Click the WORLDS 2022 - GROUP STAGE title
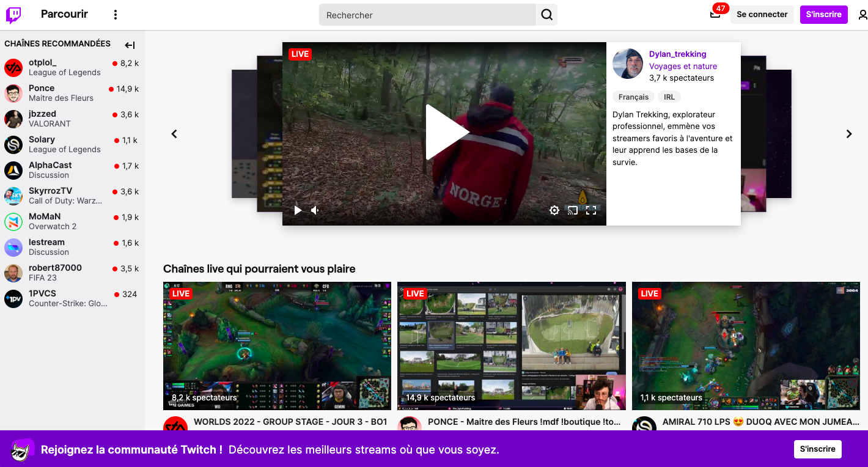Viewport: 868px width, 467px height. coord(290,422)
